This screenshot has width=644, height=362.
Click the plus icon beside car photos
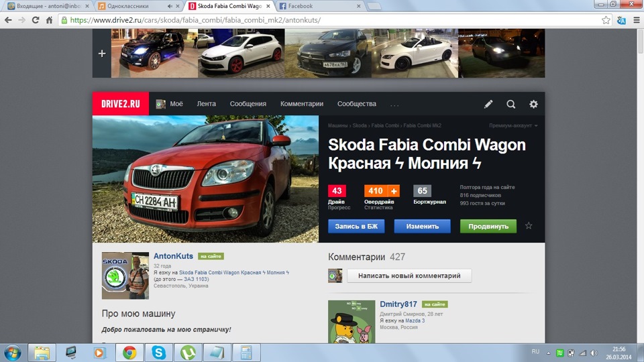pyautogui.click(x=102, y=54)
